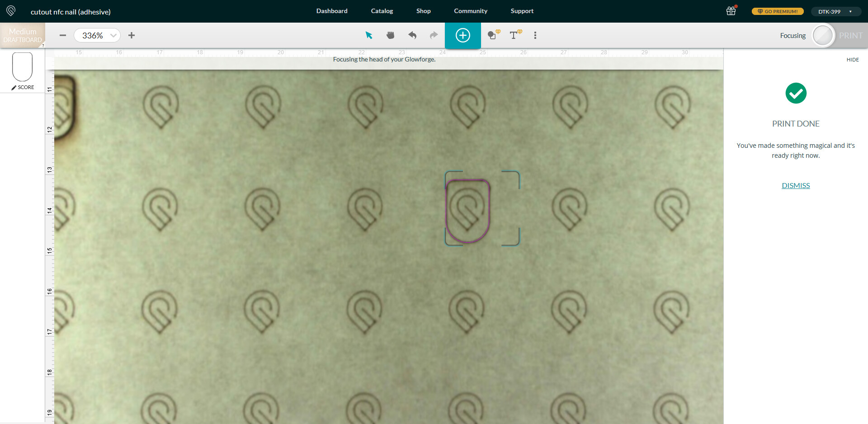Select the SCORE step thumbnail

coord(23,71)
